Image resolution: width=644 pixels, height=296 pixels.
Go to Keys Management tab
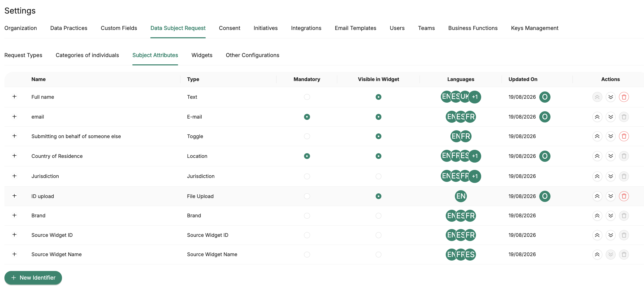click(x=535, y=28)
